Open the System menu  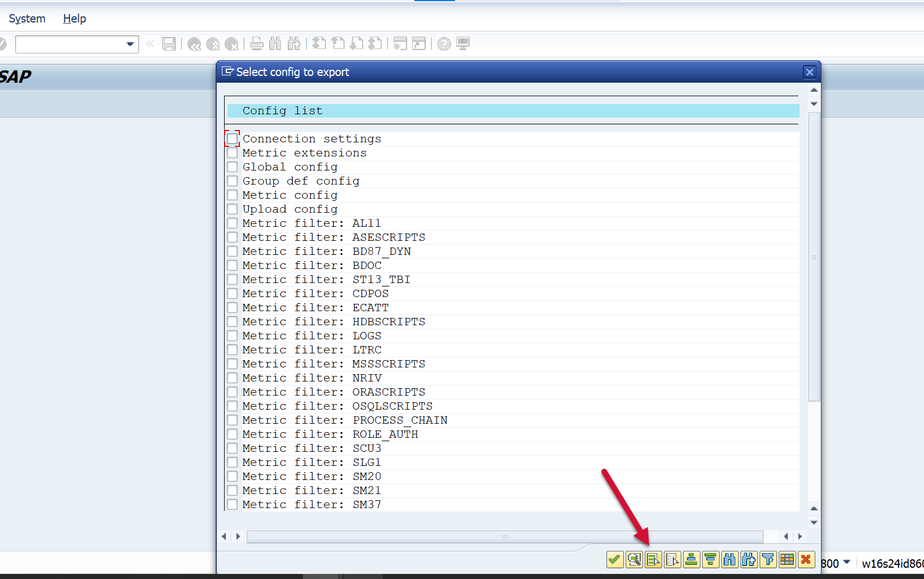[27, 19]
